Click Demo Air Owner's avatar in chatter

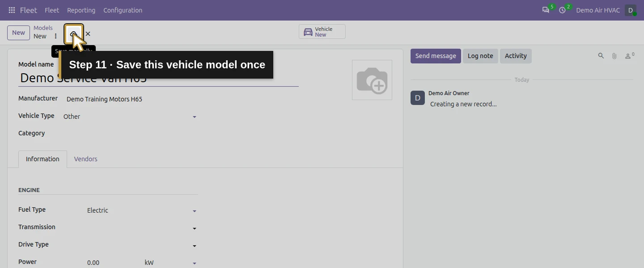418,98
